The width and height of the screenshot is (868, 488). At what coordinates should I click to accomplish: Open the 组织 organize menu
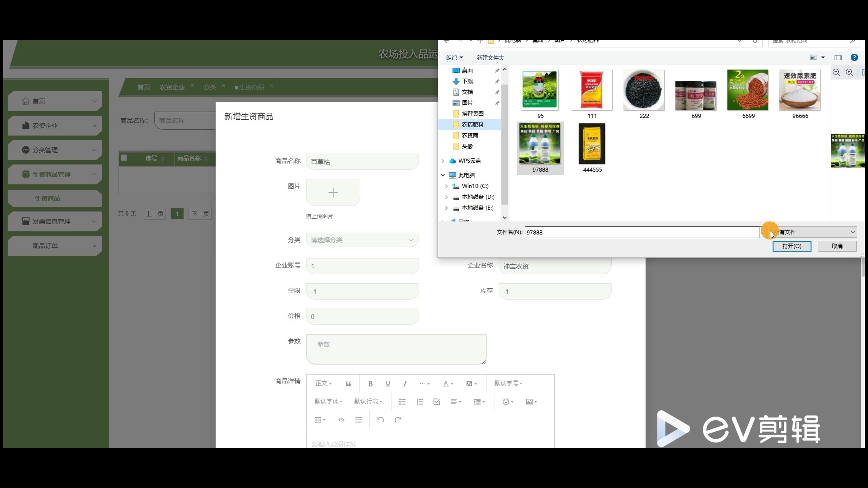point(454,57)
